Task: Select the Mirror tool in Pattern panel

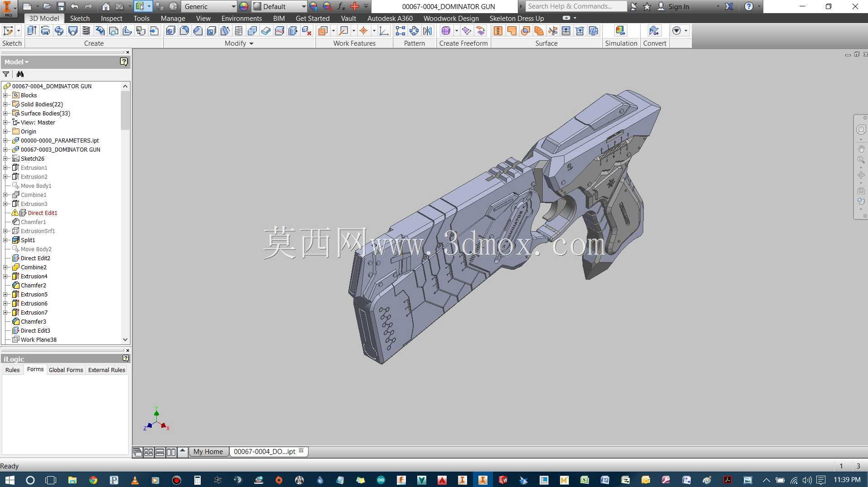Action: click(427, 31)
